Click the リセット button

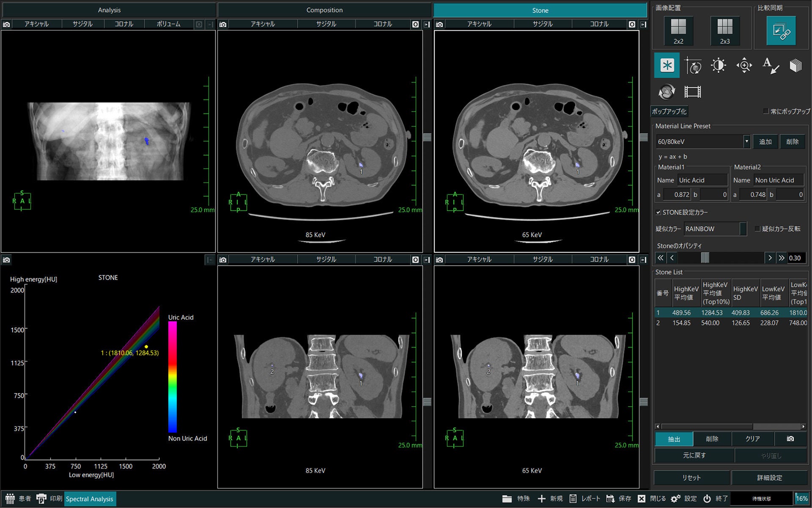691,478
